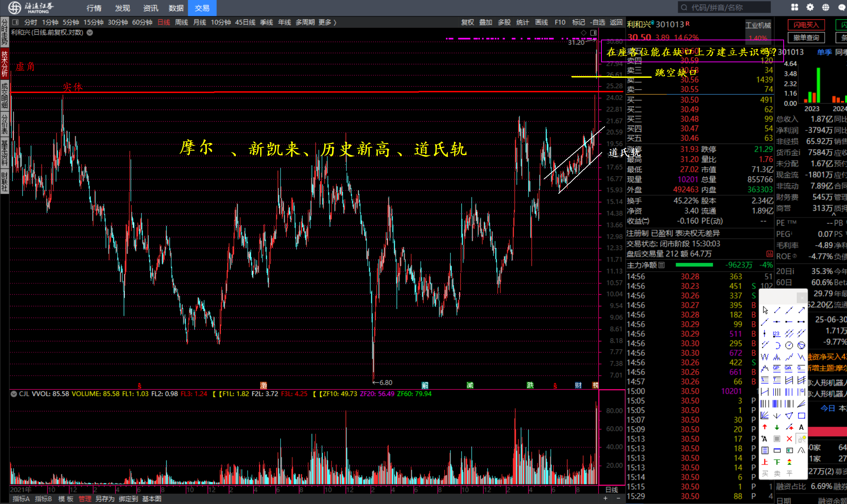
Task: Toggle the side panel square icon beside 分时
Action: point(15,22)
